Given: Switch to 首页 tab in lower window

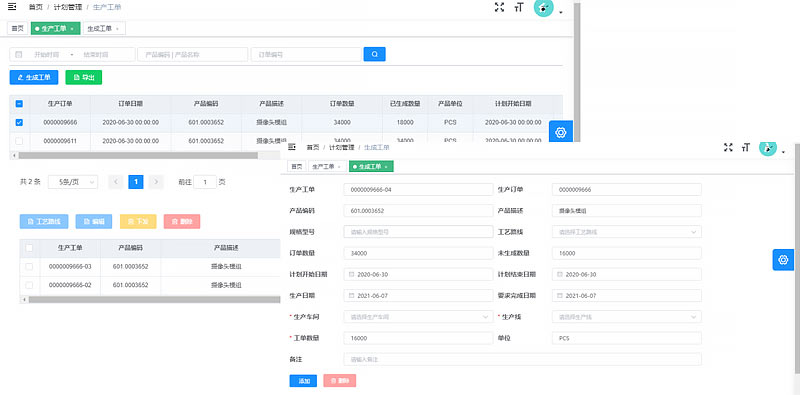Looking at the screenshot, I should tap(296, 166).
